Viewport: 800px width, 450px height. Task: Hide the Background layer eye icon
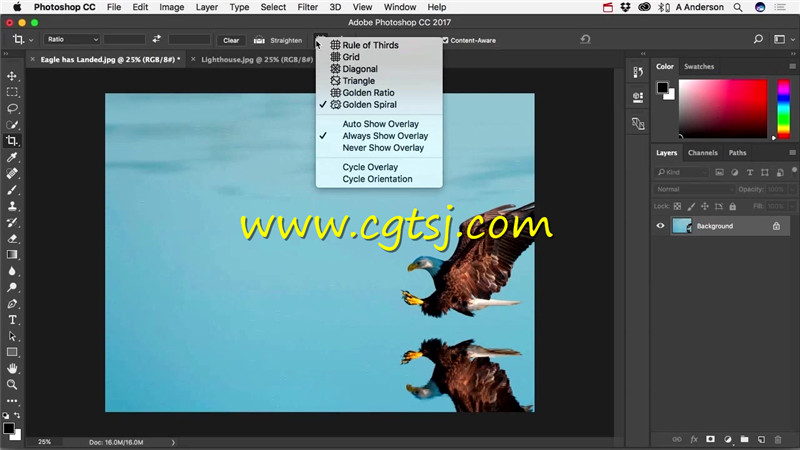point(660,226)
